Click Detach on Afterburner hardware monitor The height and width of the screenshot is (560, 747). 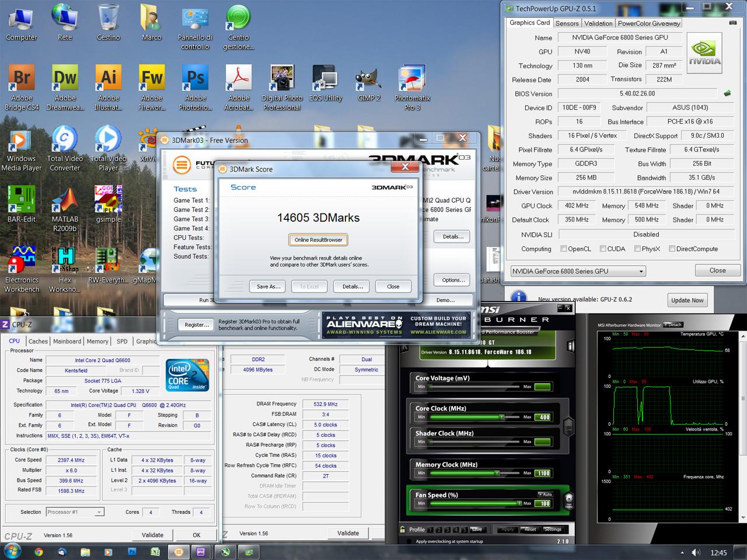pyautogui.click(x=673, y=325)
